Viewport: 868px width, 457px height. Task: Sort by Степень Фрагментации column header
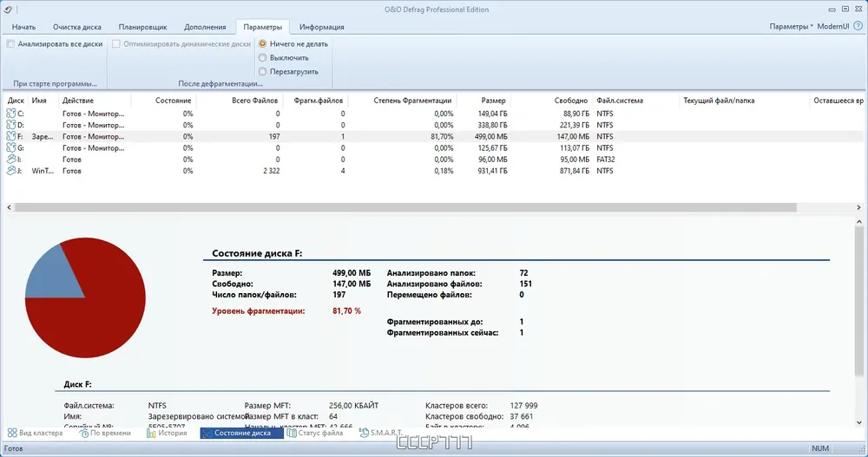[412, 101]
